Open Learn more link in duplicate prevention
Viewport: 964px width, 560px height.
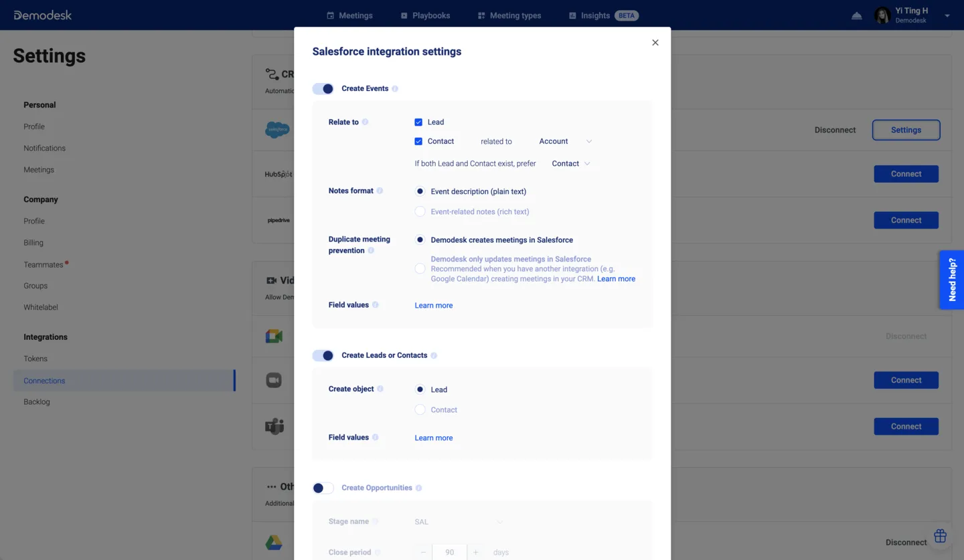click(x=616, y=279)
